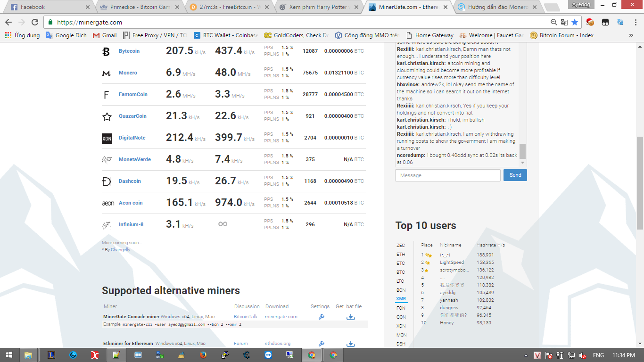Viewport: 644px width, 362px height.
Task: Click the Monero coin logo icon
Action: coord(107,73)
